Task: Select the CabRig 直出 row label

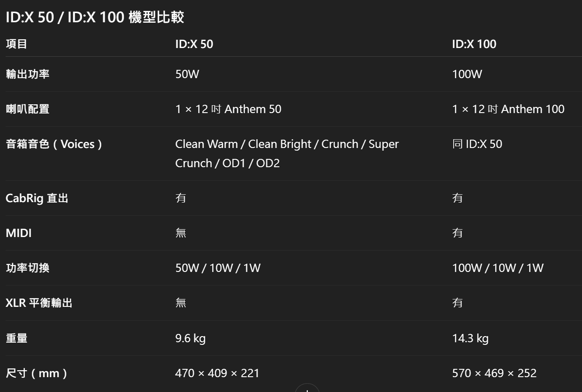Action: point(37,198)
